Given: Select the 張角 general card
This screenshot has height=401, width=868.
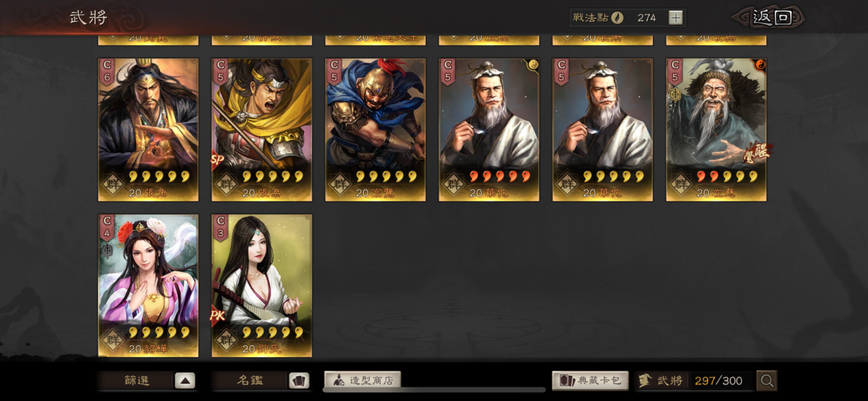Looking at the screenshot, I should click(x=149, y=130).
